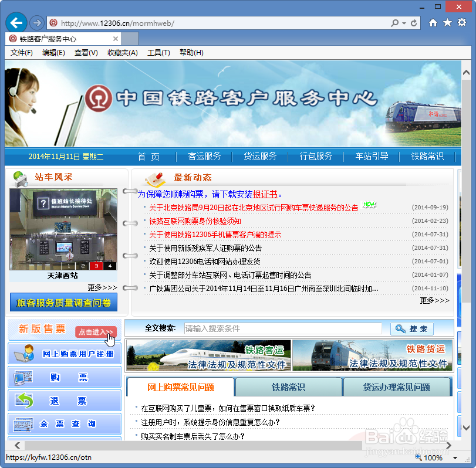Open 调整部分车站起售时间 announcement

pos(230,276)
